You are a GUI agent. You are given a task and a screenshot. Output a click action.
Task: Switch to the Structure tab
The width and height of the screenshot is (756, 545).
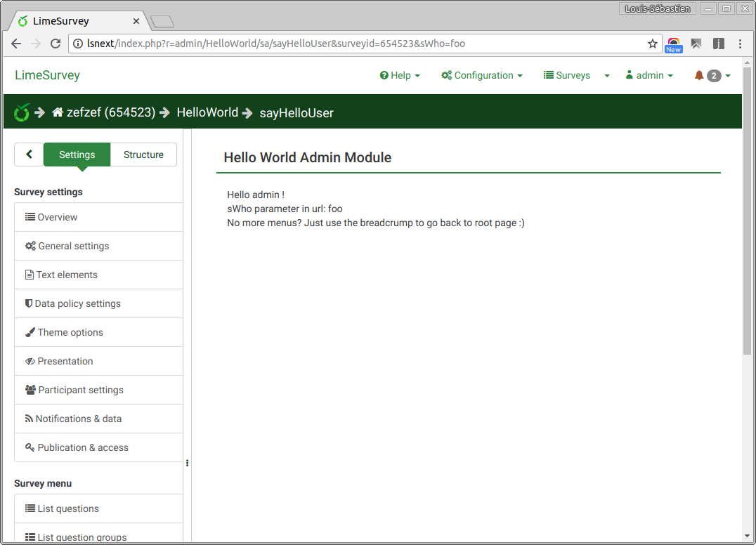click(x=143, y=155)
